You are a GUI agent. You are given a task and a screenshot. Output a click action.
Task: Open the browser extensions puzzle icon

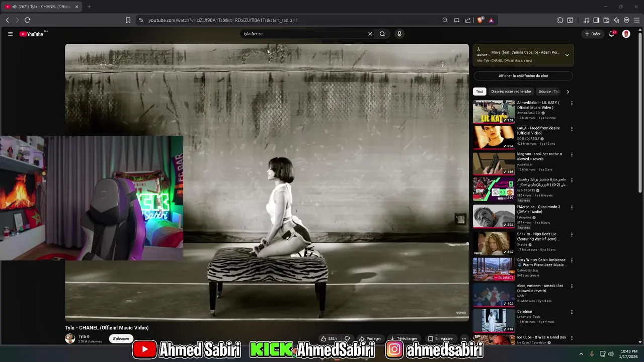click(560, 20)
